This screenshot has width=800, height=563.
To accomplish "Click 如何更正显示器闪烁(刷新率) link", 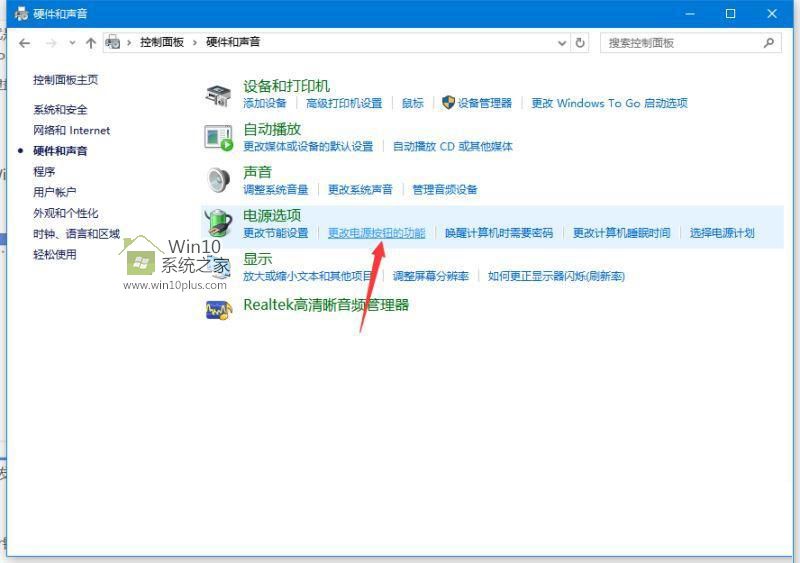I will [556, 276].
